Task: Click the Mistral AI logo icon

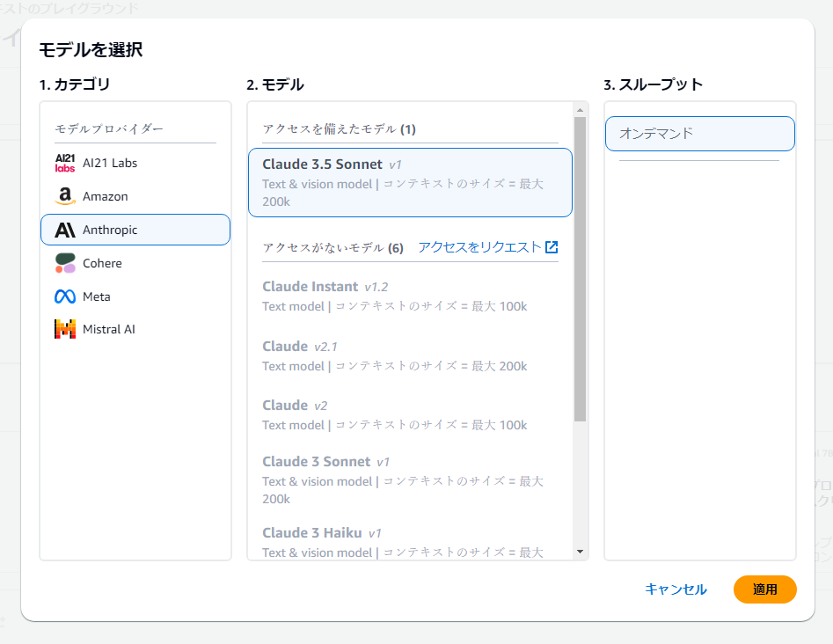Action: pos(65,329)
